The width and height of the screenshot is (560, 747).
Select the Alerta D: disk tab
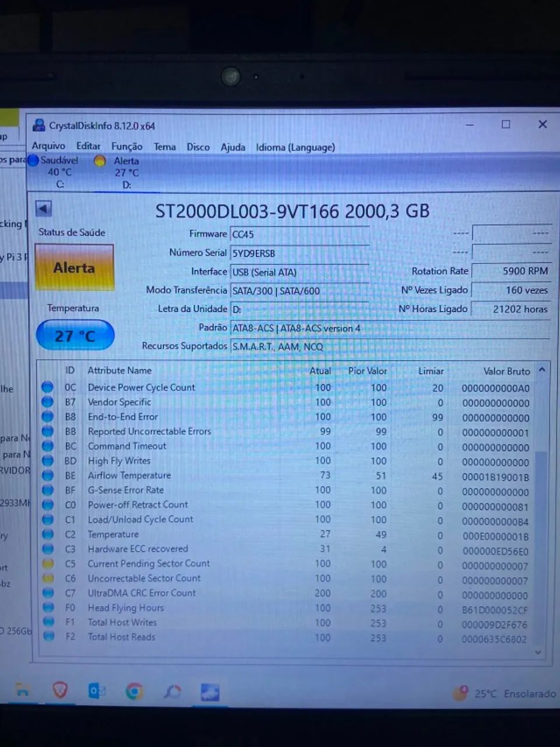(x=123, y=172)
